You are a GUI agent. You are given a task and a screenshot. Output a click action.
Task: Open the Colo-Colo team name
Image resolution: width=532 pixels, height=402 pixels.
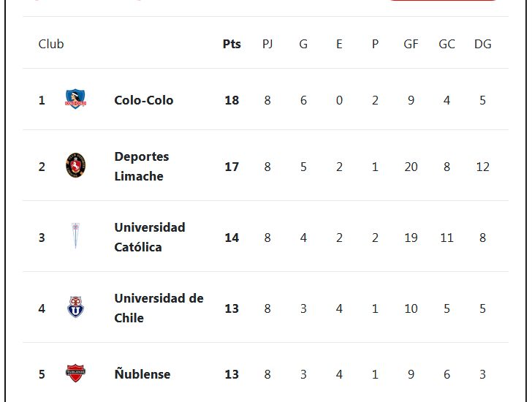(143, 100)
